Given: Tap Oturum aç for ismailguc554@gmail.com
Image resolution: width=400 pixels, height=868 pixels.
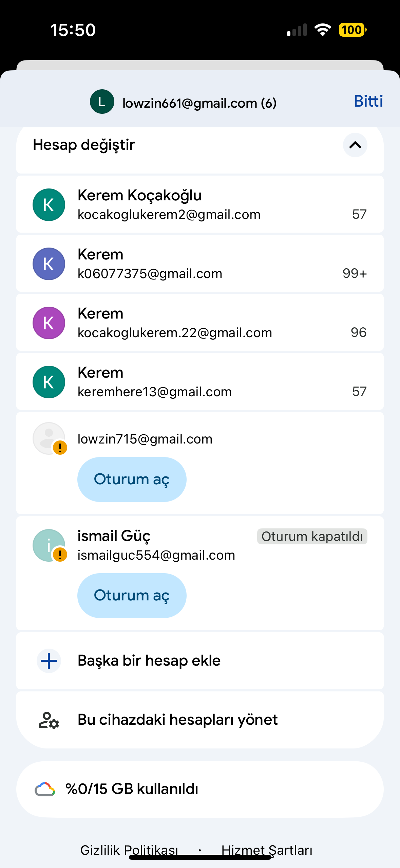Looking at the screenshot, I should (132, 596).
